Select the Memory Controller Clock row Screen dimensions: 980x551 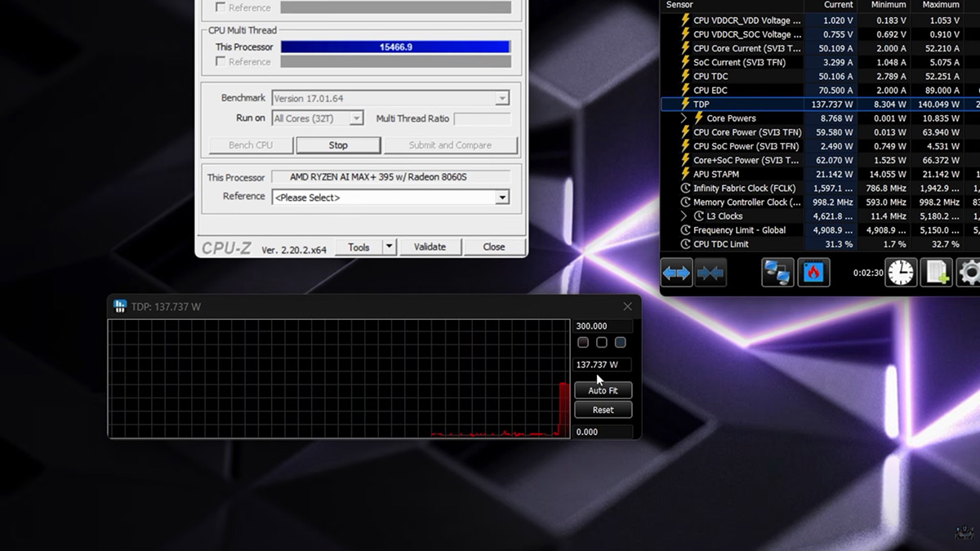820,202
